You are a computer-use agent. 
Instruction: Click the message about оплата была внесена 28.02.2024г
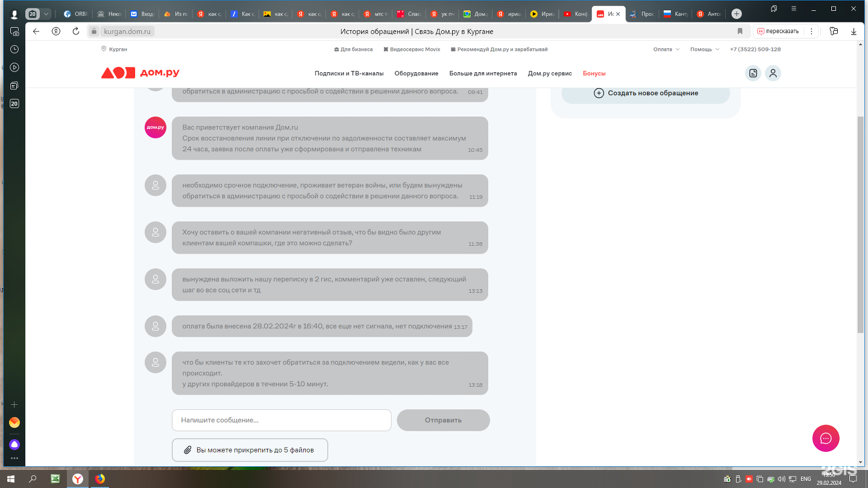click(x=322, y=326)
